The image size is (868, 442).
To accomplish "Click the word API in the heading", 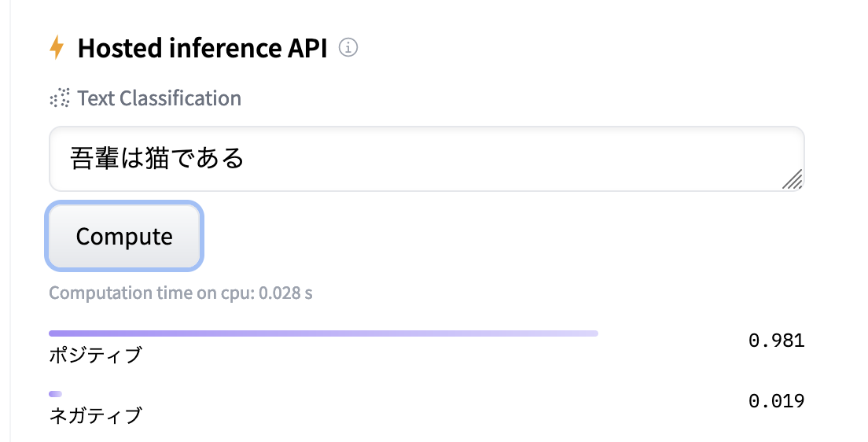I will pos(307,48).
